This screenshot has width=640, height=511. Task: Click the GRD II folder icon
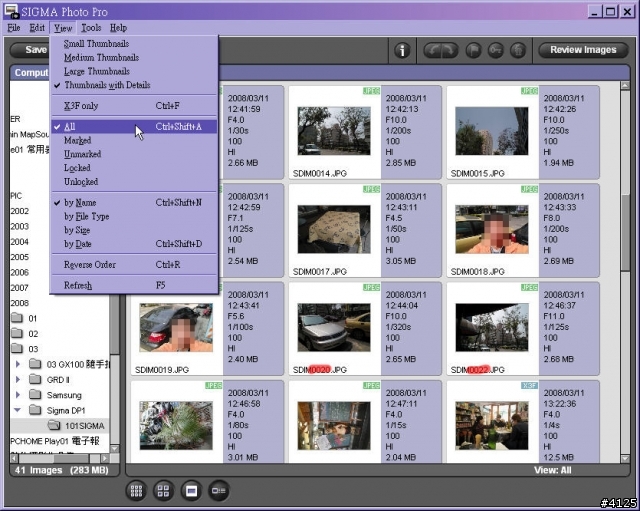[36, 380]
